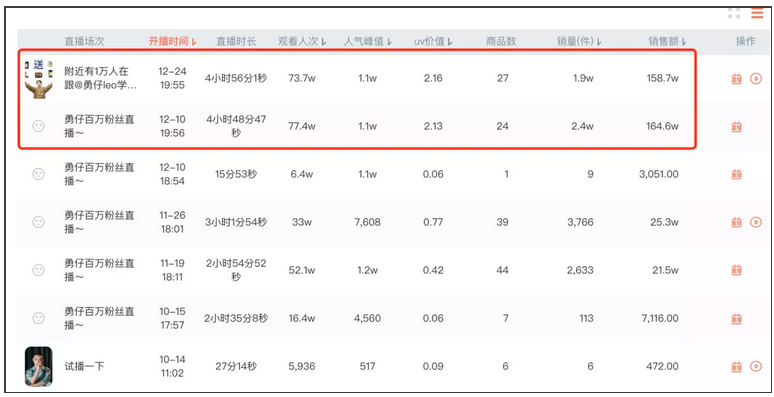The width and height of the screenshot is (774, 397).
Task: Open 勇仔百万粉丝直播 session from 12-10 18:54
Action: coord(99,174)
